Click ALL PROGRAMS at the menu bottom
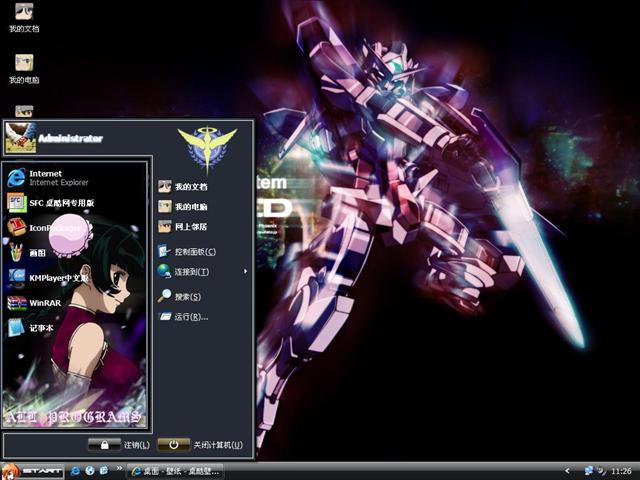 (74, 417)
